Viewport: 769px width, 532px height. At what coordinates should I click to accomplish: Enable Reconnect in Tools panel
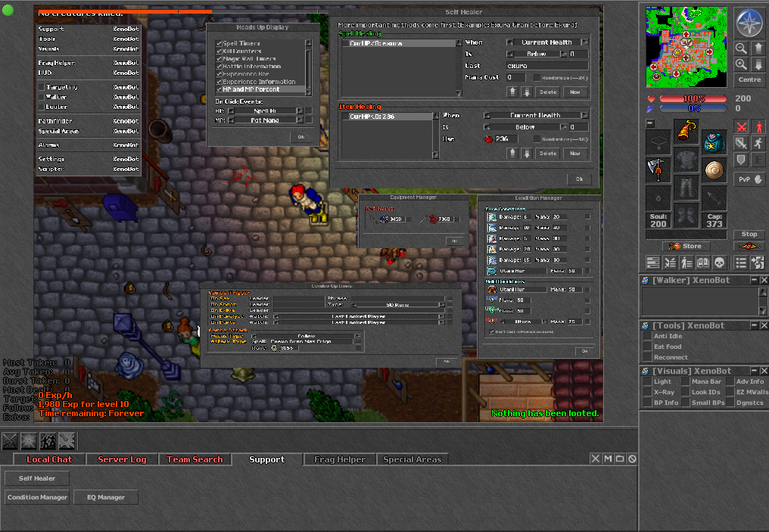(x=647, y=357)
